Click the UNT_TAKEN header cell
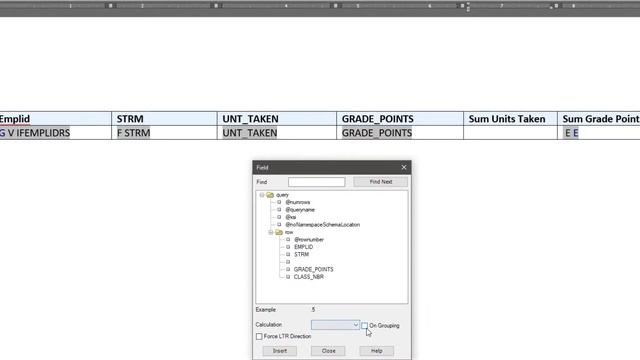 coord(277,119)
